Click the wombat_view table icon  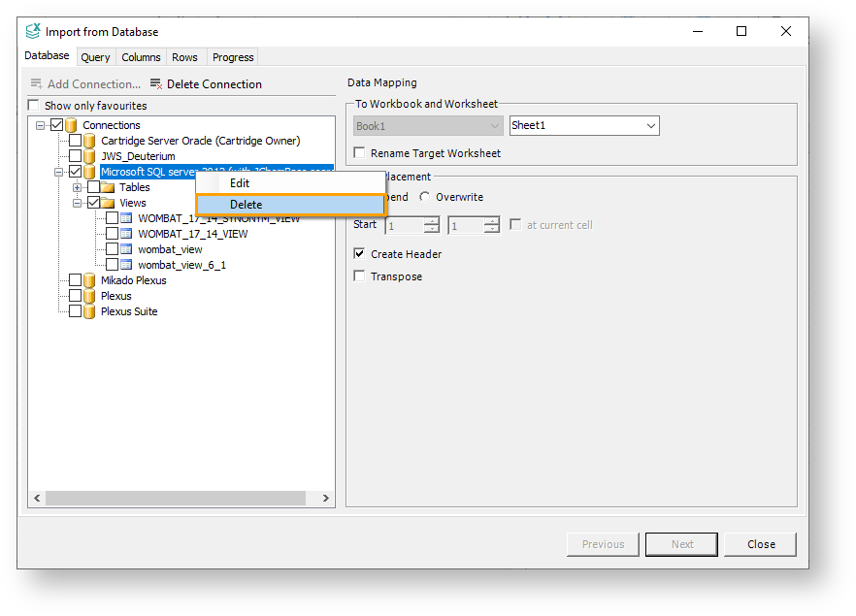click(126, 249)
